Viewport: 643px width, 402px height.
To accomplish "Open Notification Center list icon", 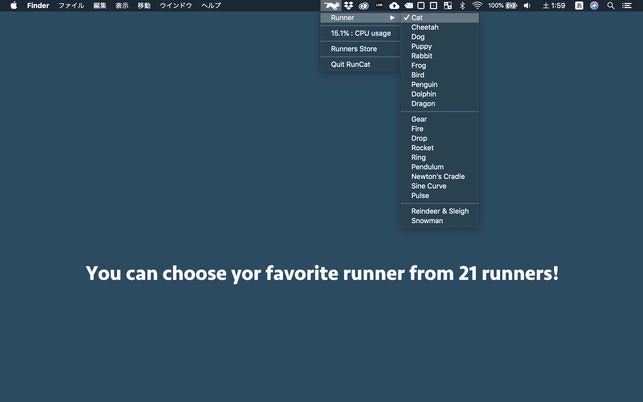I will 627,6.
